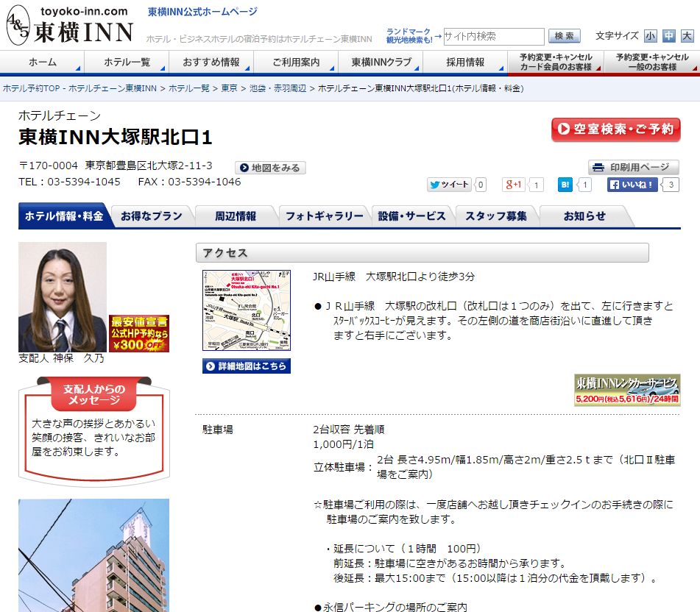Image resolution: width=700 pixels, height=612 pixels.
Task: Click the hotel building photo
Action: (93, 555)
